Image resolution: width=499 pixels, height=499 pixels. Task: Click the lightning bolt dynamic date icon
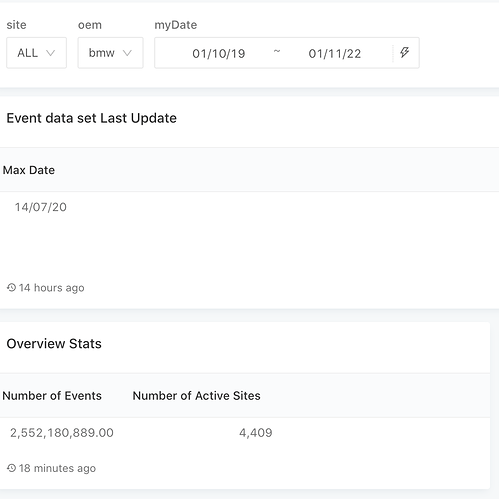404,52
